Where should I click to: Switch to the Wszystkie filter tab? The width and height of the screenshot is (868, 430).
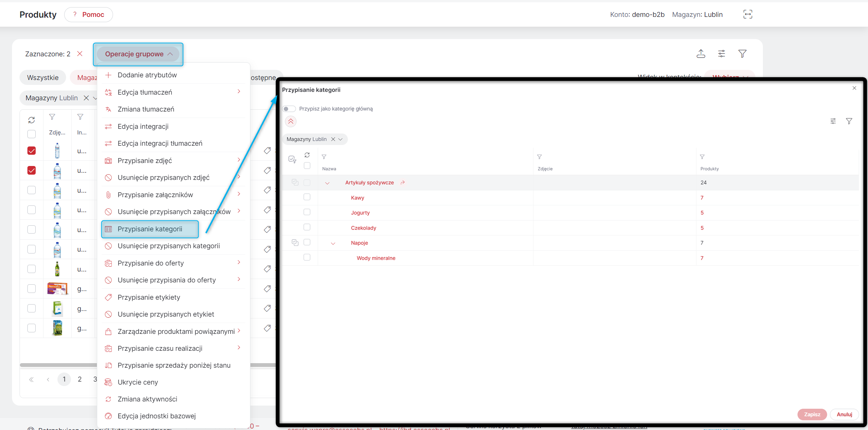(x=43, y=78)
